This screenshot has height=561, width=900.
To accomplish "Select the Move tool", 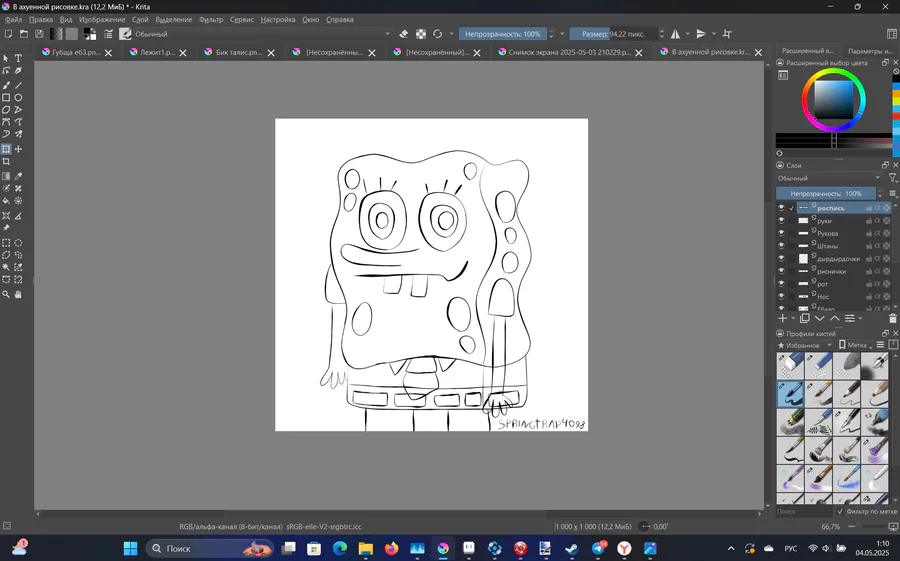I will [x=18, y=149].
